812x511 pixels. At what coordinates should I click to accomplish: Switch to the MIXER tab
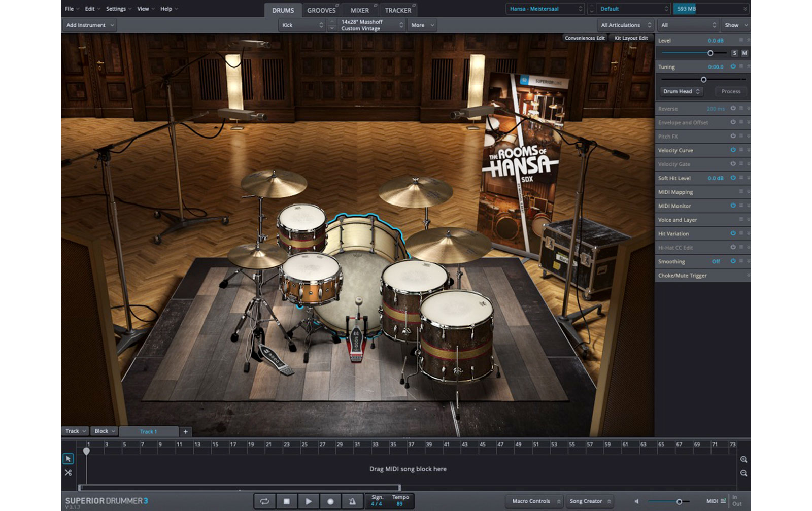click(x=360, y=10)
